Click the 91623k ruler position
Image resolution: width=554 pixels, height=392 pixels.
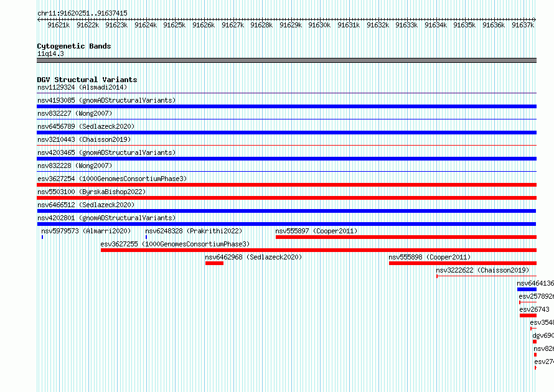click(x=116, y=25)
